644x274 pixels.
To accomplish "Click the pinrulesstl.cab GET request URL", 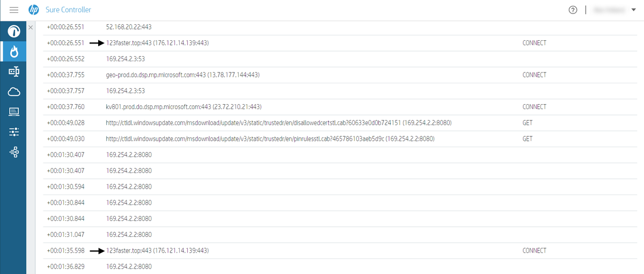I will point(270,139).
